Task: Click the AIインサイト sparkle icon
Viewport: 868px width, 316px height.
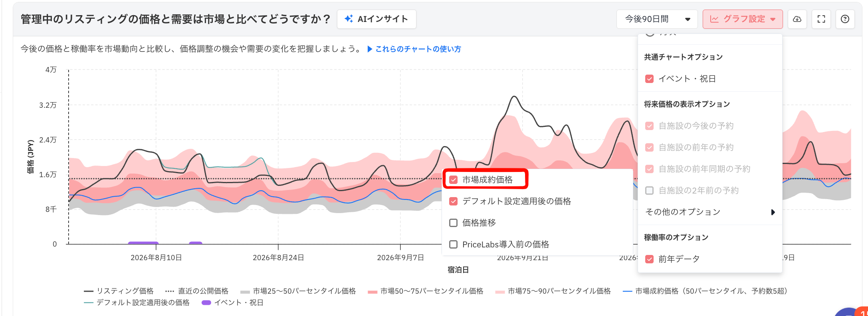Action: (349, 19)
